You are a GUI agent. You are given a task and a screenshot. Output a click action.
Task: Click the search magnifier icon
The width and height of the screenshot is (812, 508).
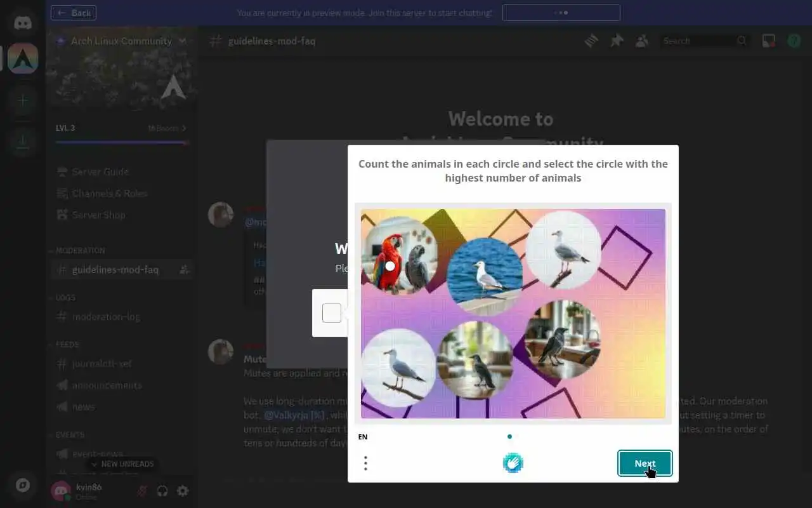(742, 41)
